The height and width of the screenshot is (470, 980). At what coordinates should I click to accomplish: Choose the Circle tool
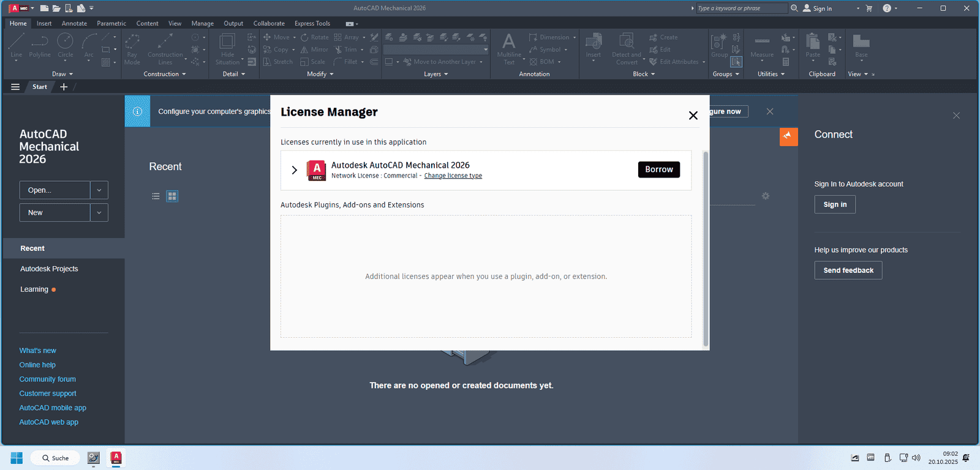[x=65, y=46]
